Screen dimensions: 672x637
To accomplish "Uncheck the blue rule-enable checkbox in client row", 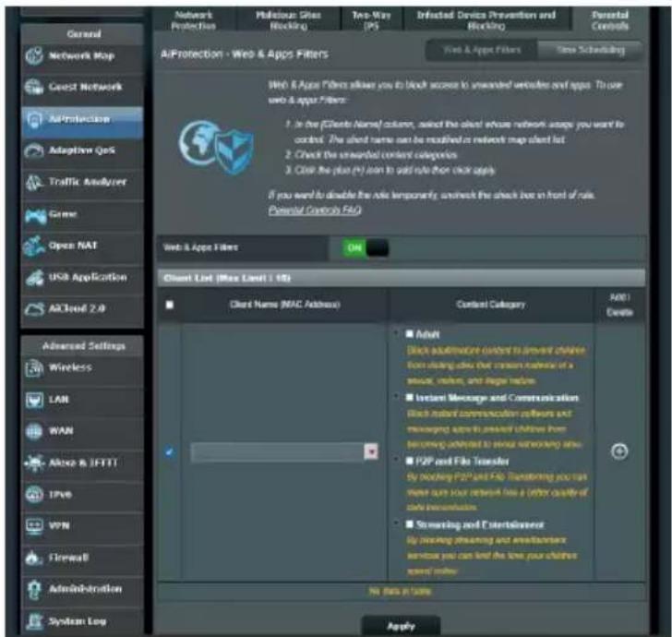I will [169, 451].
